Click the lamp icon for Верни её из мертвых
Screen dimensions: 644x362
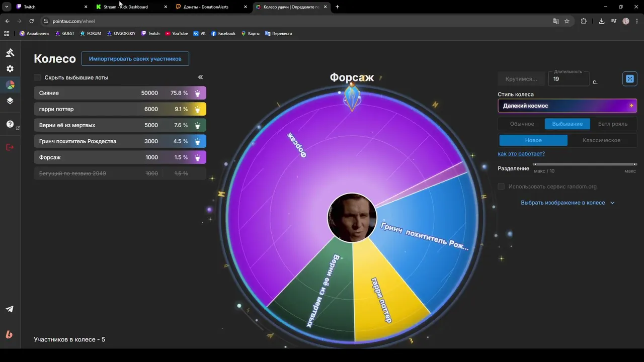pyautogui.click(x=198, y=125)
